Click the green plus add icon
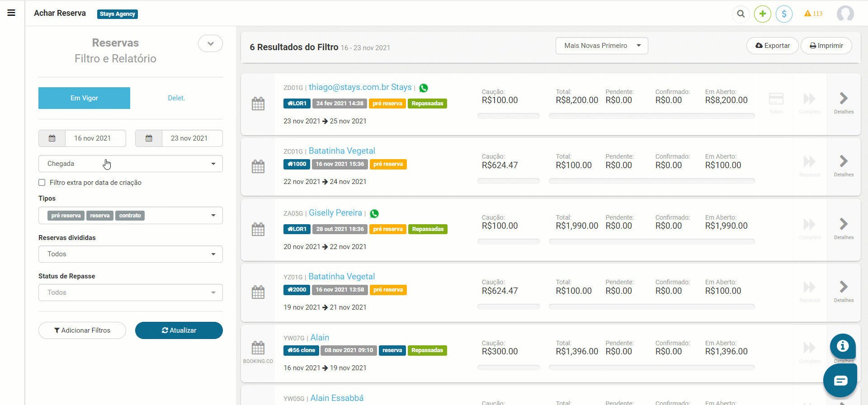 [x=762, y=14]
